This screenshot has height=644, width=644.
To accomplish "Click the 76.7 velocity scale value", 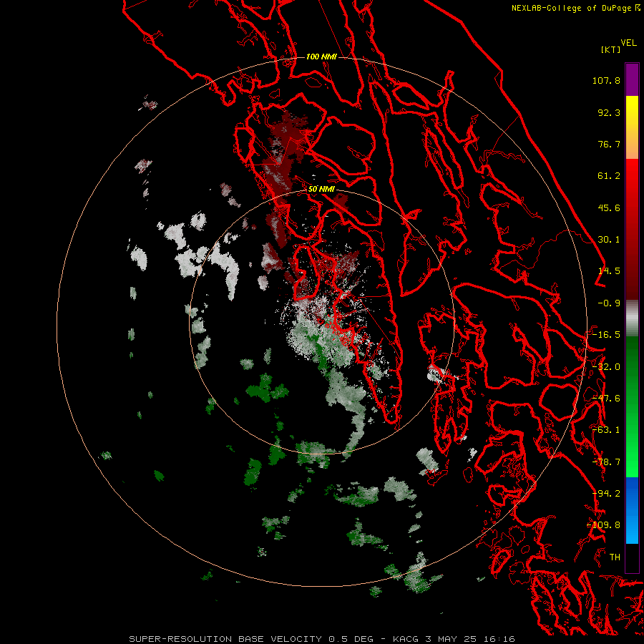I will 609,144.
